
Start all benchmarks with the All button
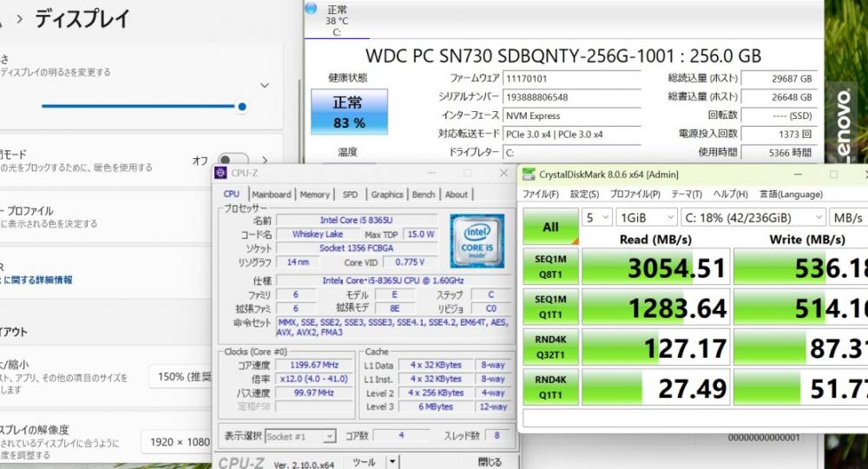point(551,227)
